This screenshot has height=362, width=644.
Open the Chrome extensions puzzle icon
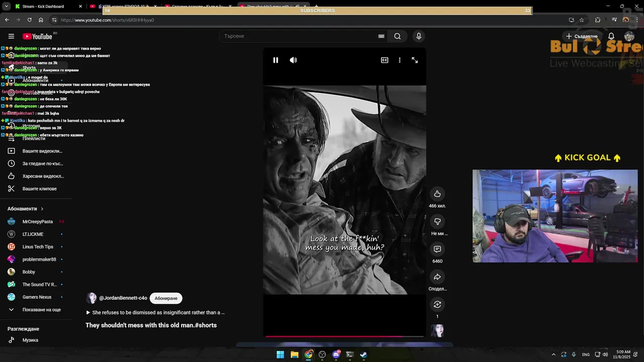[598, 20]
